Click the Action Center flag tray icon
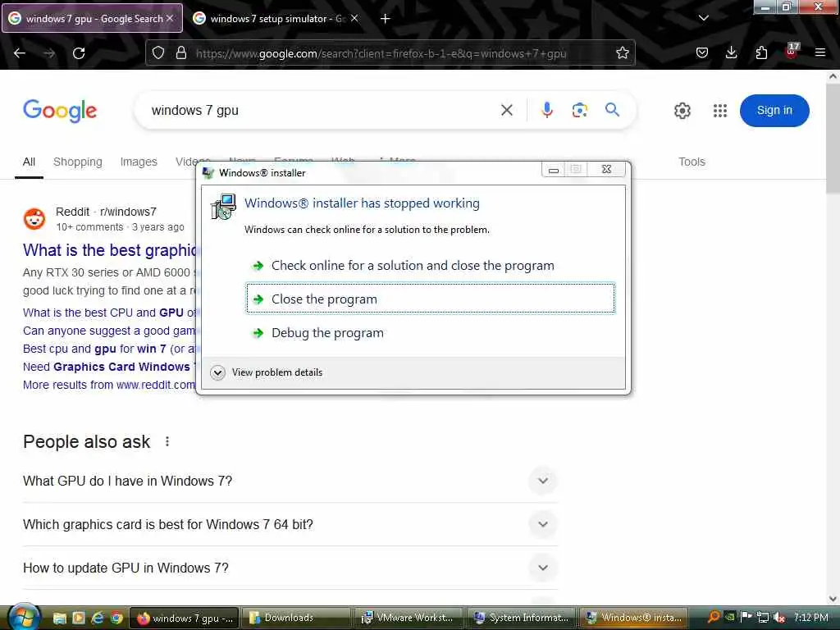 tap(746, 617)
